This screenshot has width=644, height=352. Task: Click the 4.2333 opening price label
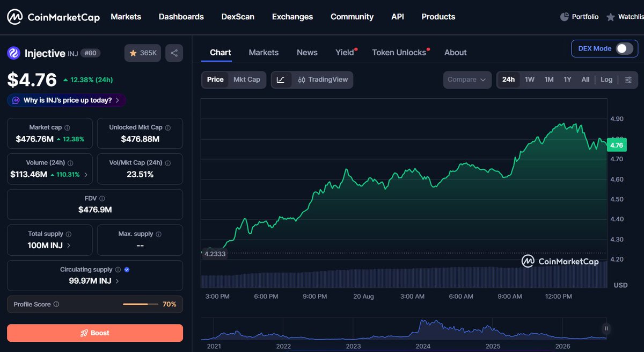point(215,254)
